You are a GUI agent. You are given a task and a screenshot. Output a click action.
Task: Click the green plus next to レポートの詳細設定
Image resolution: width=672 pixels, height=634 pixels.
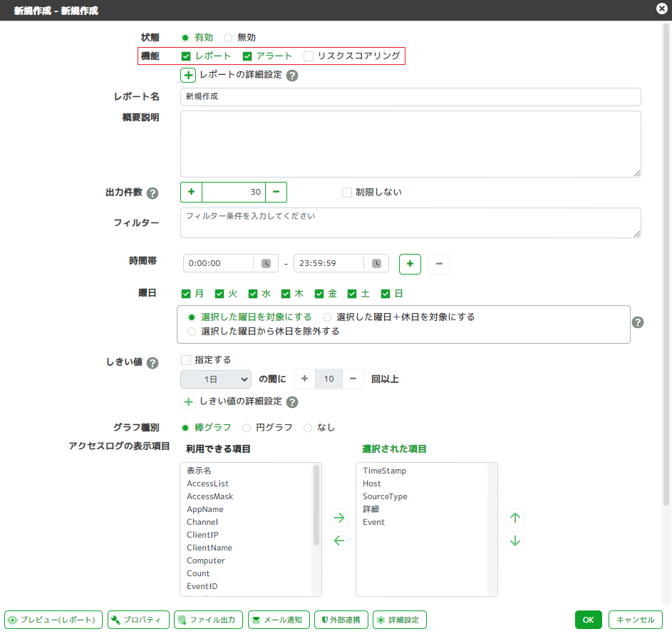(x=188, y=75)
